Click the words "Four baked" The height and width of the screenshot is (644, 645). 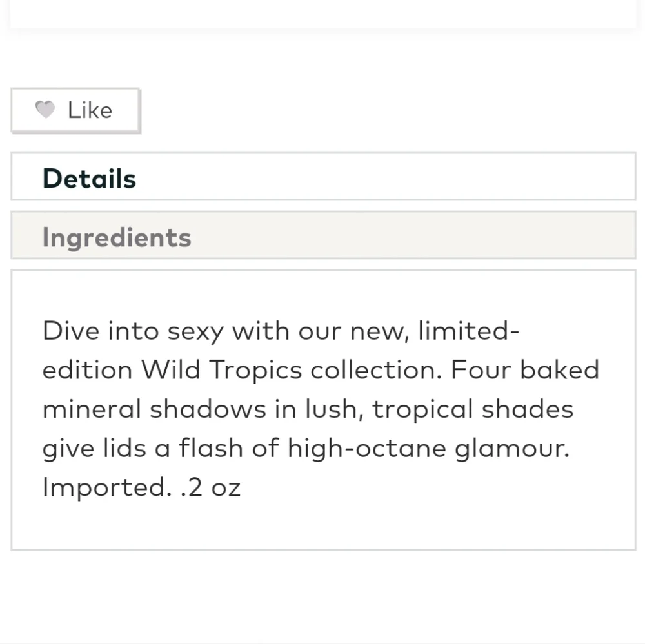click(x=525, y=370)
